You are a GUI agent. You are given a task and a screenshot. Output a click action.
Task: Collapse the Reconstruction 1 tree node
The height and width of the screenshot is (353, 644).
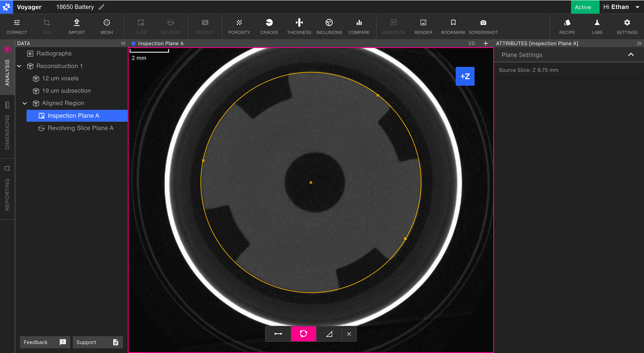[19, 66]
